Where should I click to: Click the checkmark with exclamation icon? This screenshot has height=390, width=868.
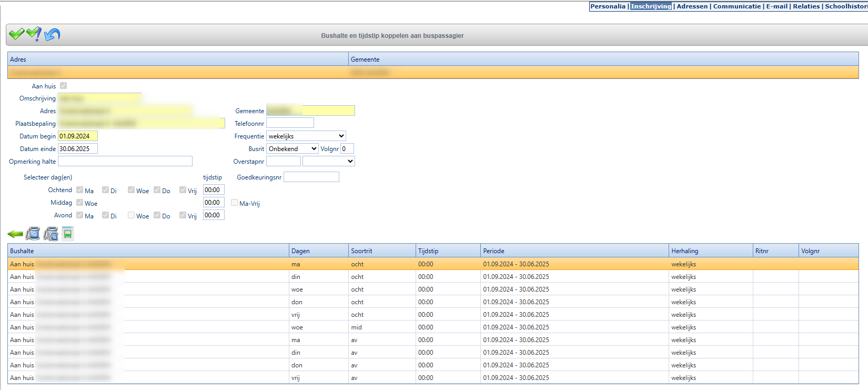point(34,34)
